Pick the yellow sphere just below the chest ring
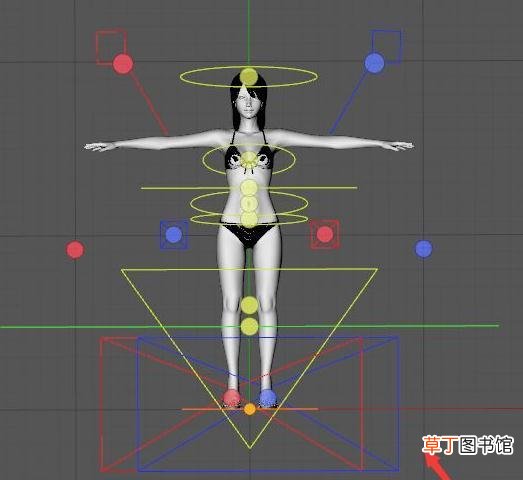This screenshot has width=523, height=480. pos(249,188)
